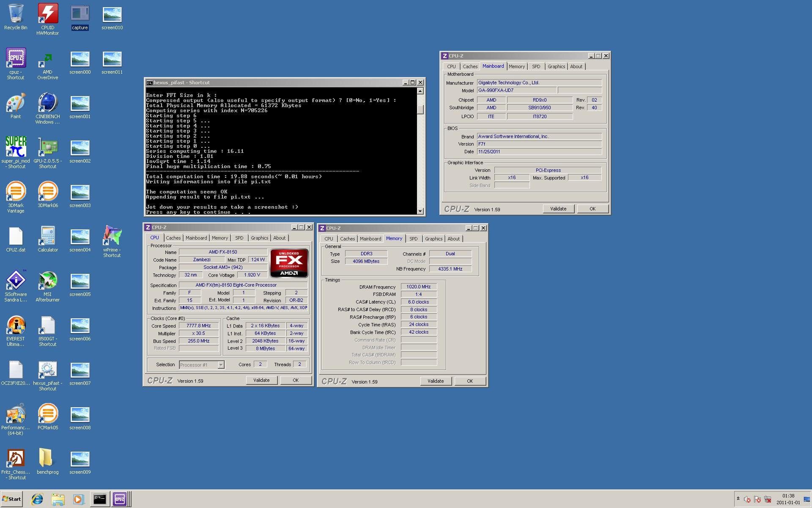Screen dimensions: 812x508
Task: Open super_pi_mod shortcut
Action: [16, 152]
